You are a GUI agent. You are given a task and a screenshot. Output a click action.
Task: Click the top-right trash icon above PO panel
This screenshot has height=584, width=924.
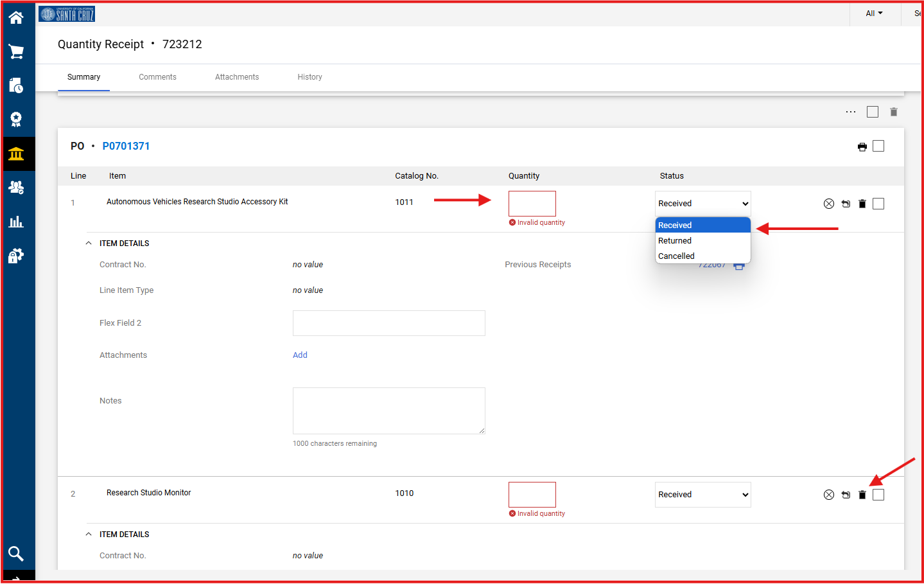[x=893, y=112]
